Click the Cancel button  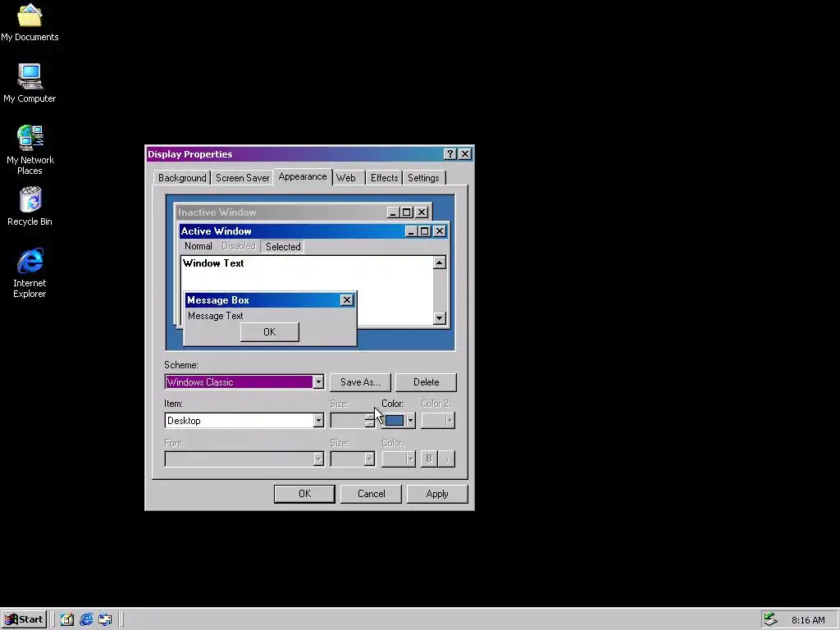[x=371, y=494]
